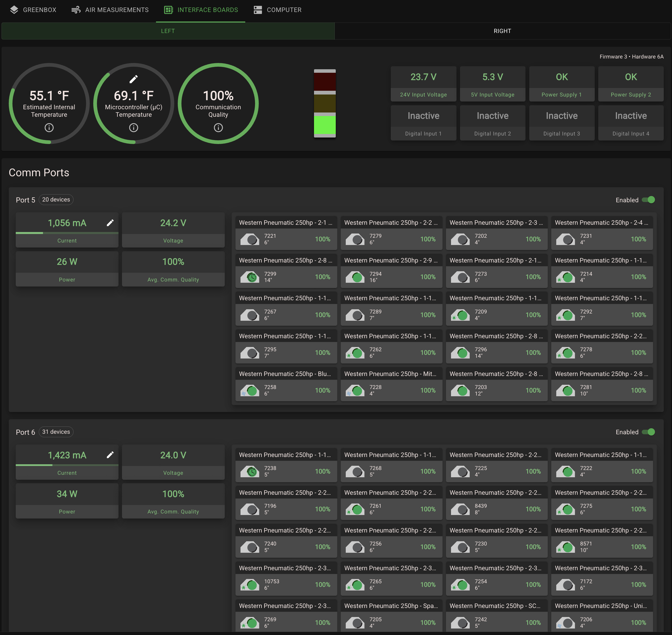Click the Air Measurements wind icon
Image resolution: width=672 pixels, height=635 pixels.
pyautogui.click(x=76, y=10)
